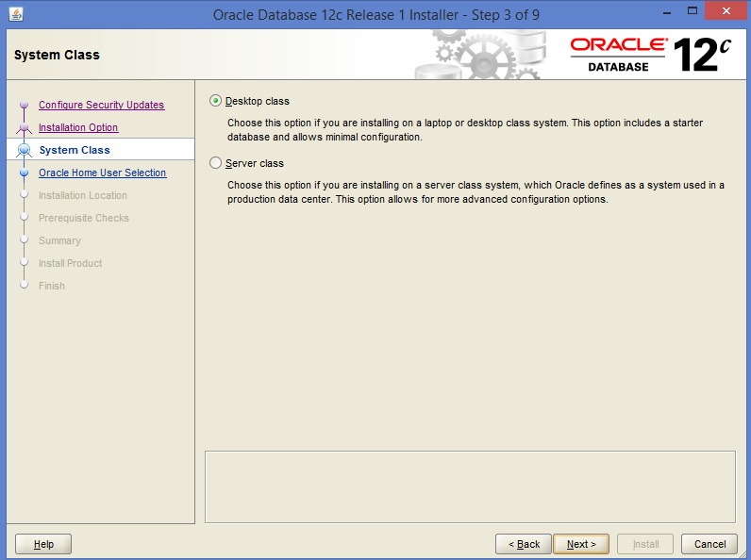Click the empty message area above the buttons
This screenshot has height=560, width=751.
(x=471, y=486)
